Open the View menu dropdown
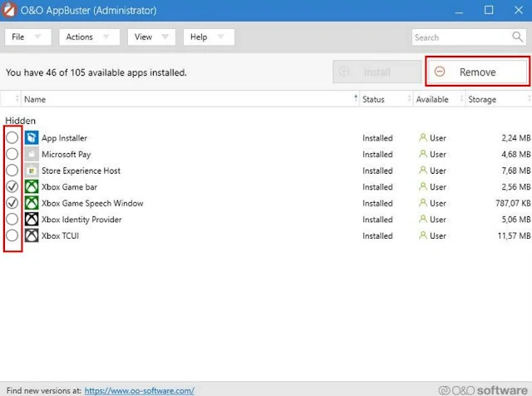 point(151,37)
